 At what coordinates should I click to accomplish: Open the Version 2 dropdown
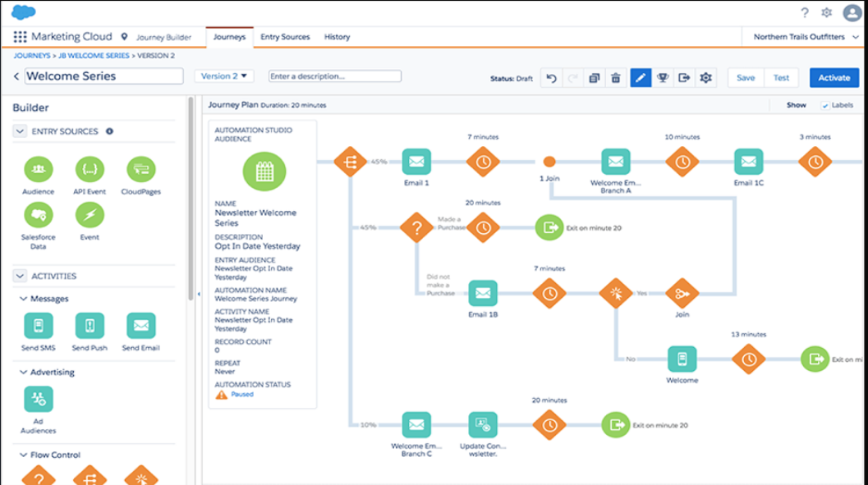coord(224,76)
